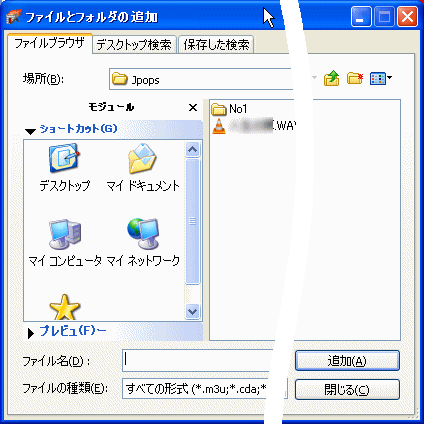Open the No1 folder in file list
Image resolution: width=424 pixels, height=424 pixels.
point(229,109)
